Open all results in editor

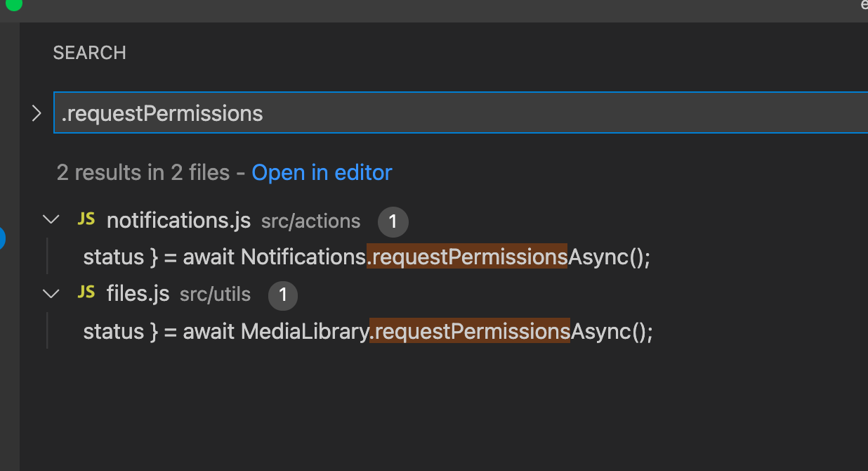coord(322,172)
